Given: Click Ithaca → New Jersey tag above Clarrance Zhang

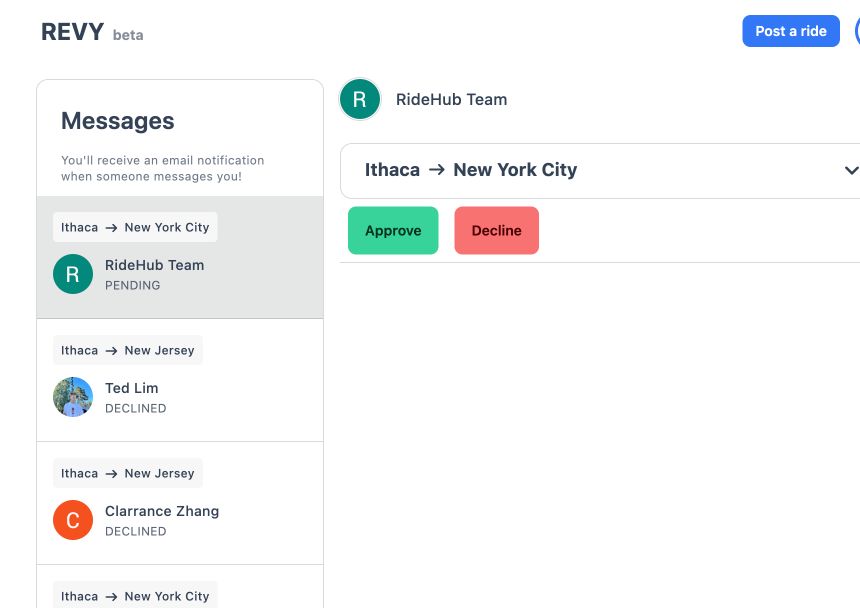Looking at the screenshot, I should 128,473.
